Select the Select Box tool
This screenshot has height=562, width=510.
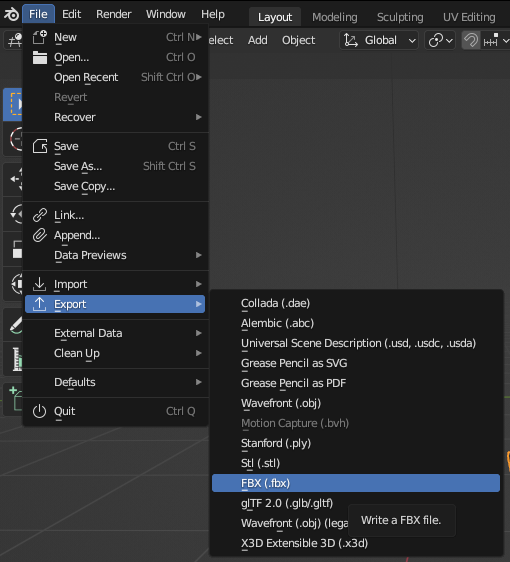tap(13, 104)
